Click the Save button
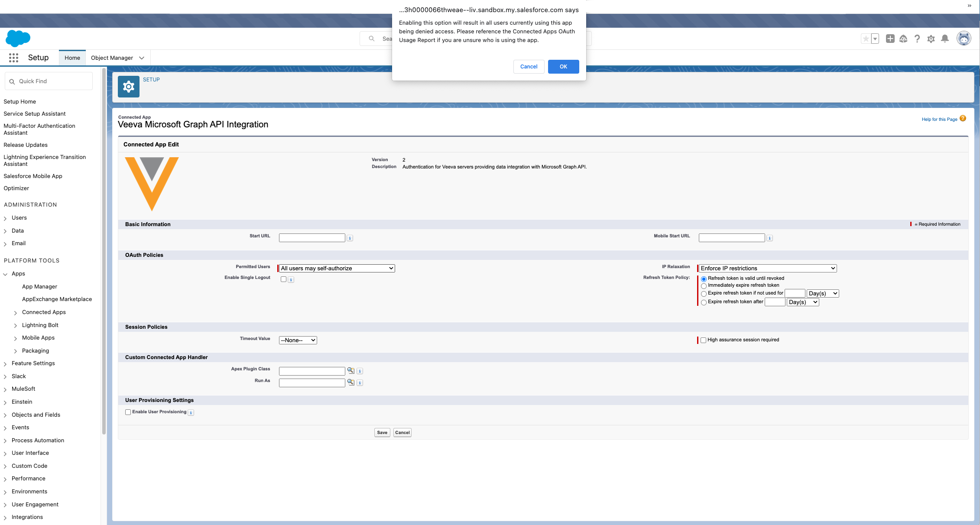 pos(382,432)
